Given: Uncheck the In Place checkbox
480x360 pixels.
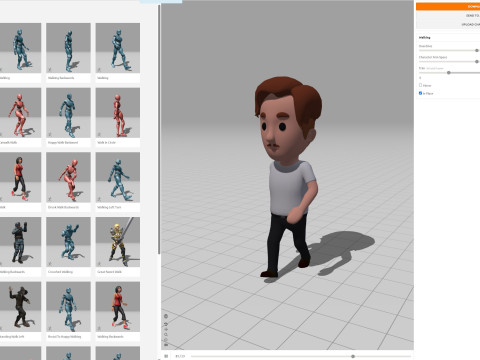Looking at the screenshot, I should tap(420, 93).
